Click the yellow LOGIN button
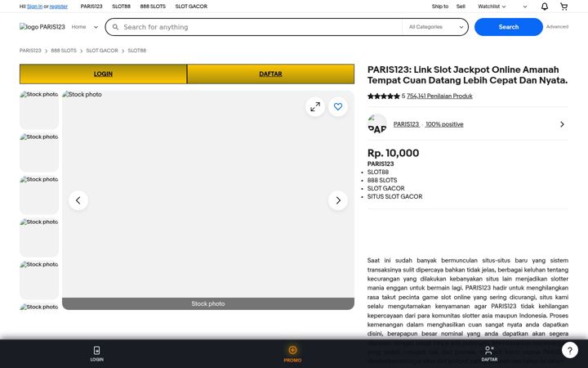The width and height of the screenshot is (588, 368). (103, 74)
